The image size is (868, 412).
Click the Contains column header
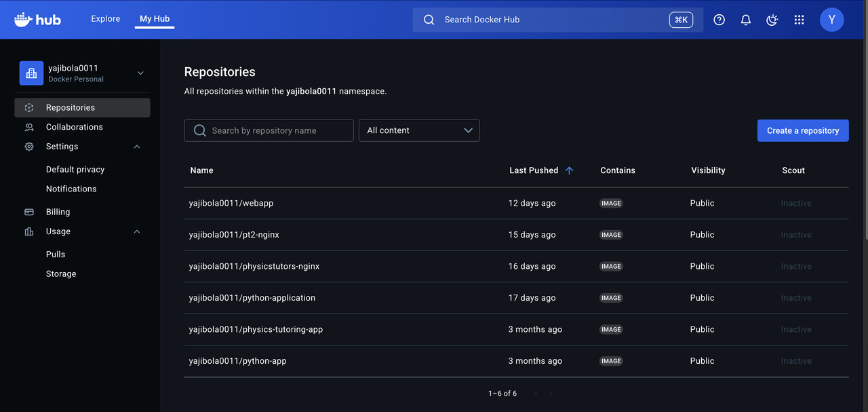pos(618,170)
